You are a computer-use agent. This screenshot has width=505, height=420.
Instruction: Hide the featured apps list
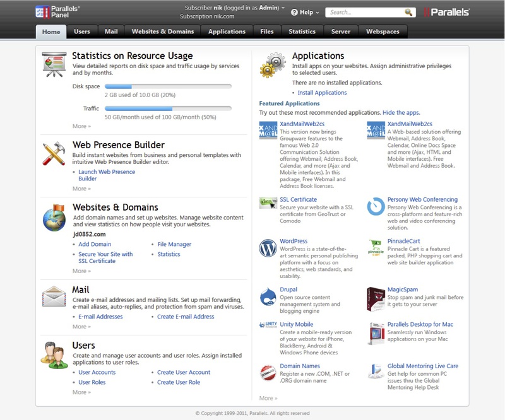click(x=401, y=113)
